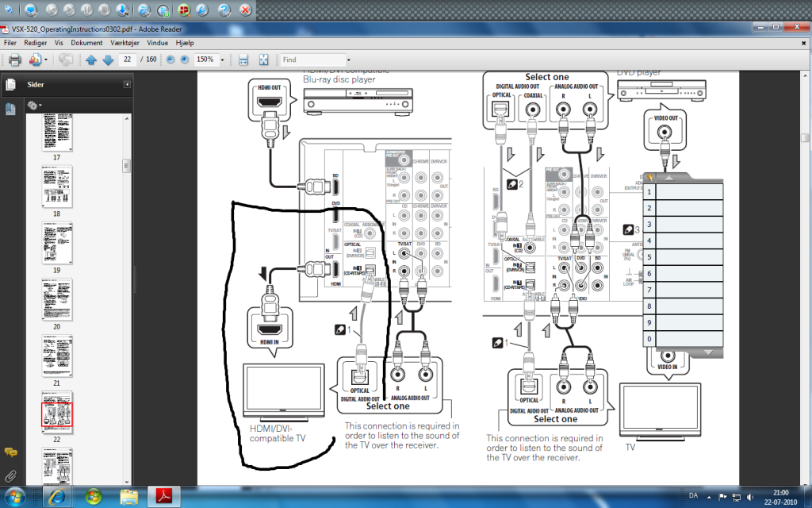Select the page 19 thumbnail
Viewport: 812px width, 508px height.
coord(57,243)
